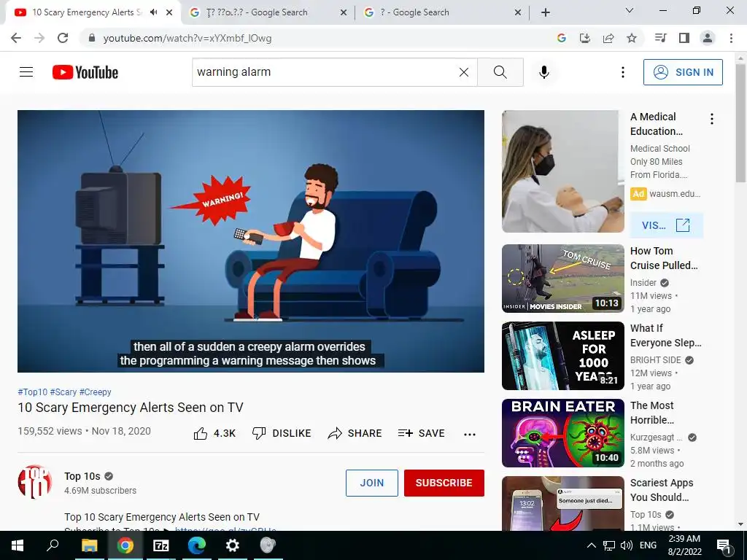747x560 pixels.
Task: Open 7-Zip from the taskbar
Action: (160, 545)
